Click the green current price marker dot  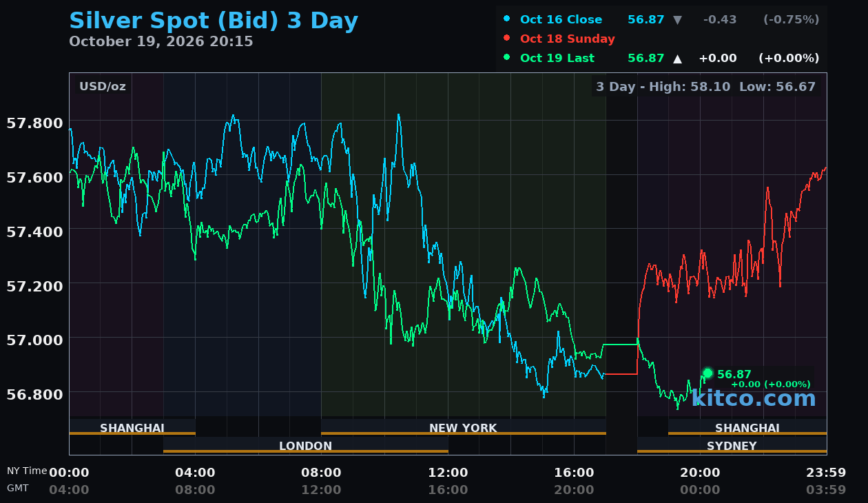707,373
